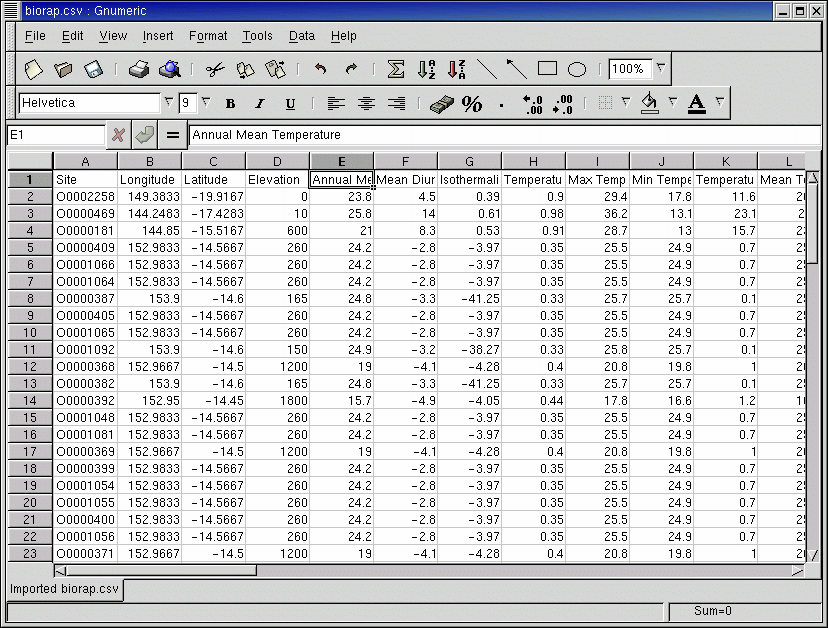Apply percent format icon
Screen dimensions: 828x628
[472, 103]
